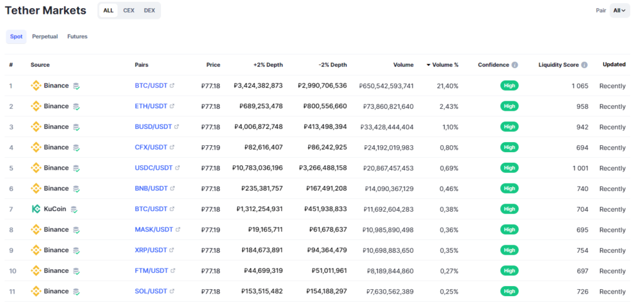Image resolution: width=644 pixels, height=303 pixels.
Task: Switch to the Perpetual tab
Action: pos(45,36)
